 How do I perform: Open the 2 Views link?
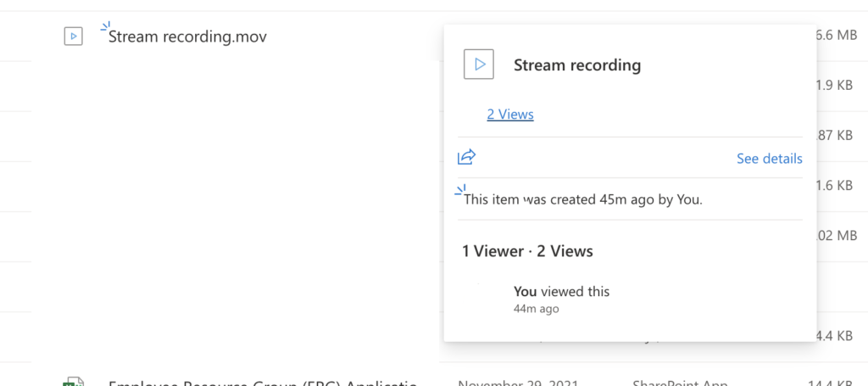pyautogui.click(x=510, y=114)
